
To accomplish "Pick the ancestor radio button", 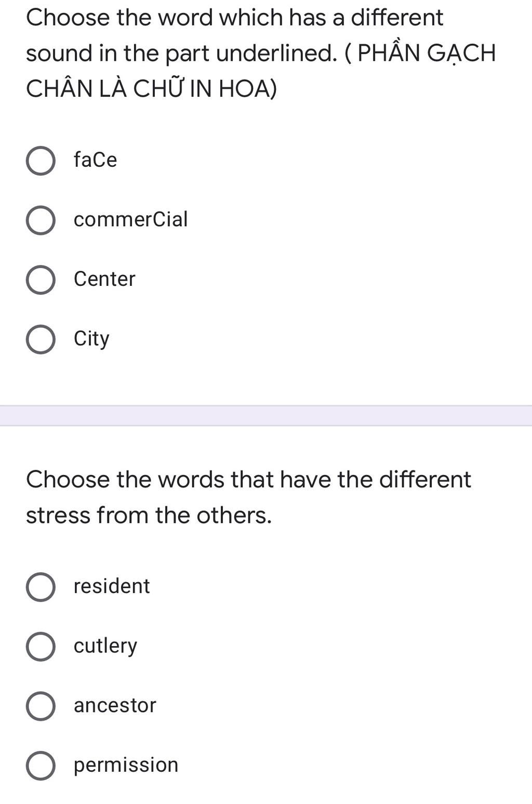I will 41,706.
